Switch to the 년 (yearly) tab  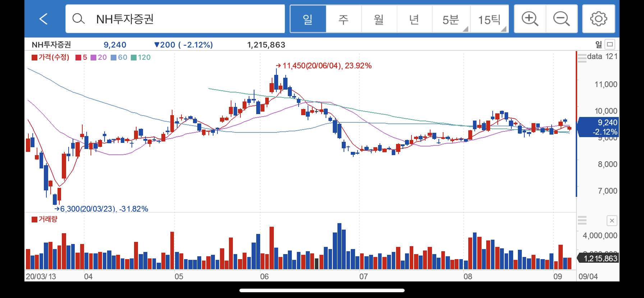414,19
